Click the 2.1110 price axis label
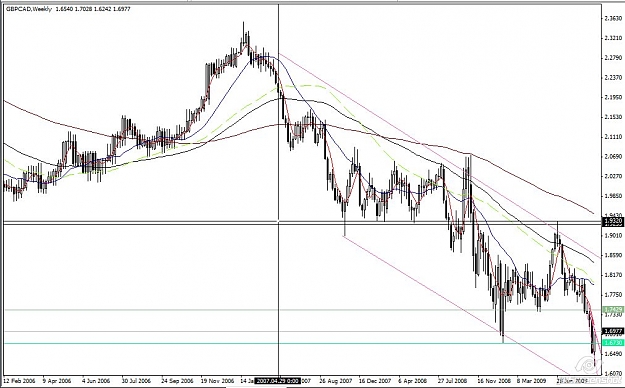 coord(613,137)
